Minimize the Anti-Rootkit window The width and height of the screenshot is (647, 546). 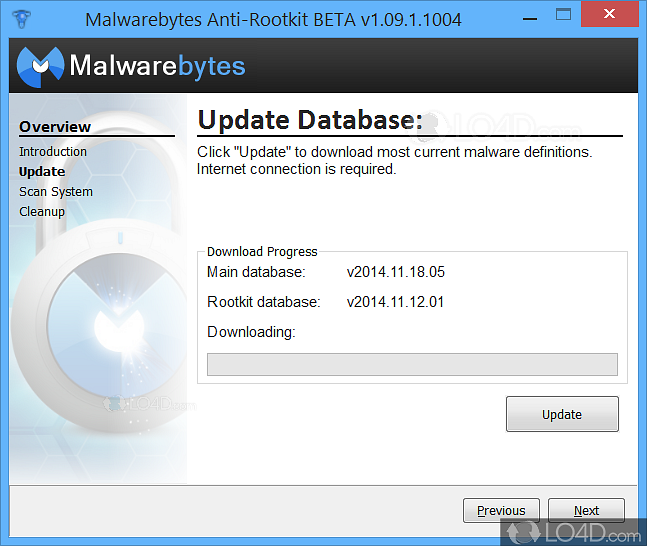[x=530, y=19]
